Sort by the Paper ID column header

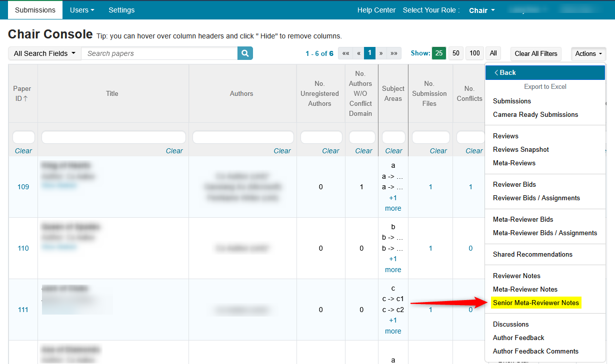[22, 93]
